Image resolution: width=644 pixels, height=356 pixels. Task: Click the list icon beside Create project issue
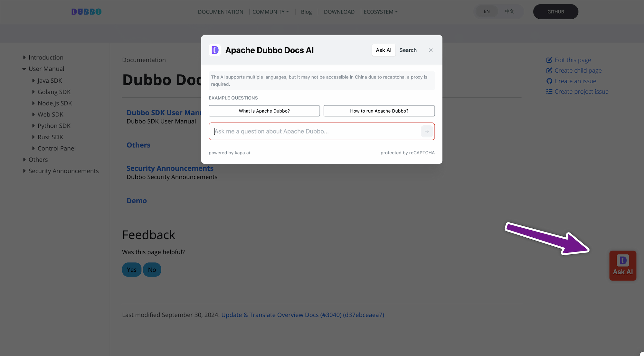point(549,92)
